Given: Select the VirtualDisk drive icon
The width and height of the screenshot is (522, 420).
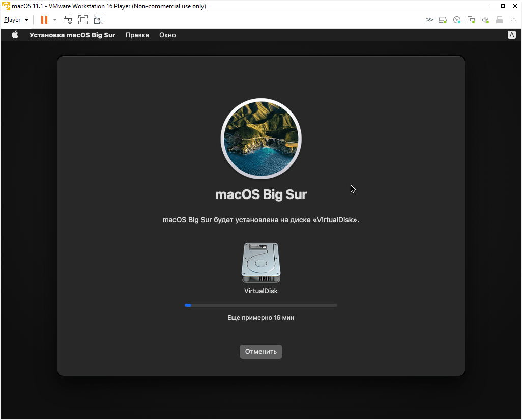Looking at the screenshot, I should [261, 263].
